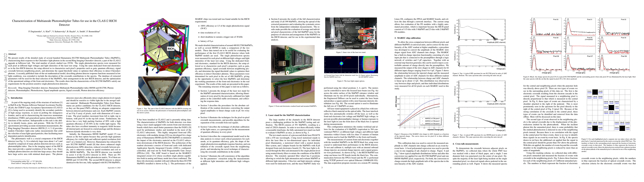Click the 'RICH' label inside the detector drawing

pos(171,49)
